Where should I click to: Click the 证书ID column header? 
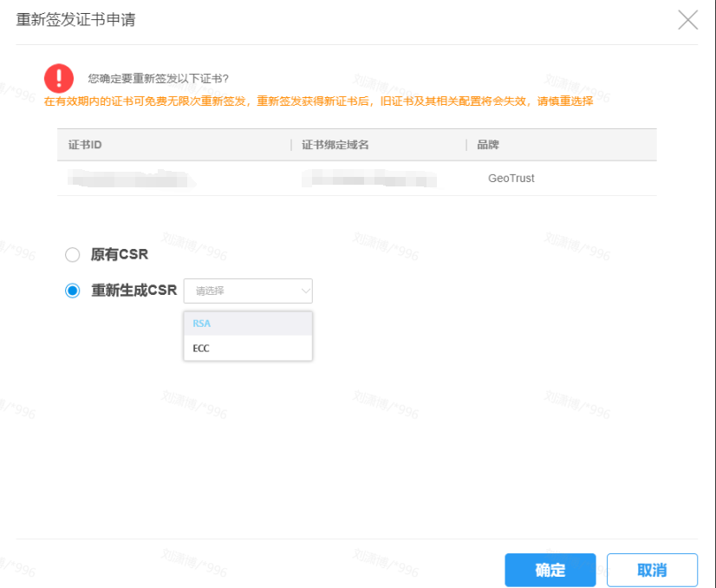point(85,145)
